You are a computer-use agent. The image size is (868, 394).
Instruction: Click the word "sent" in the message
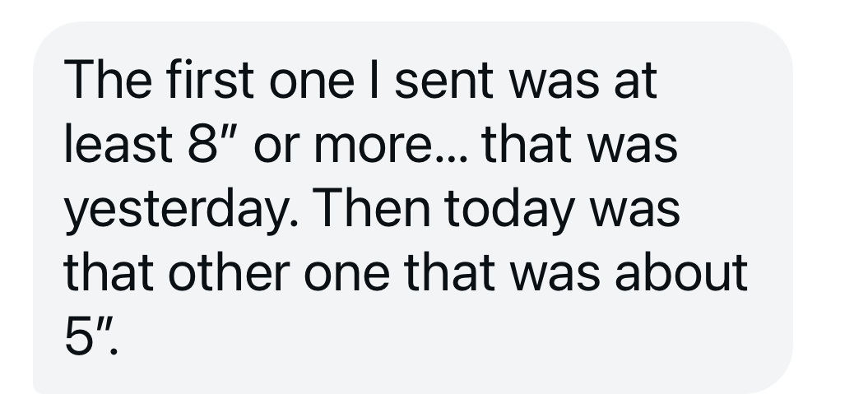443,81
